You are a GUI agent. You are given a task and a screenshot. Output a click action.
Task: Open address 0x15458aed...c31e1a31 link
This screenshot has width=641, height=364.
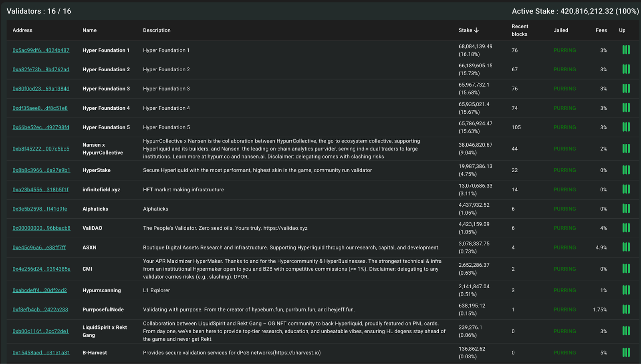pyautogui.click(x=41, y=353)
